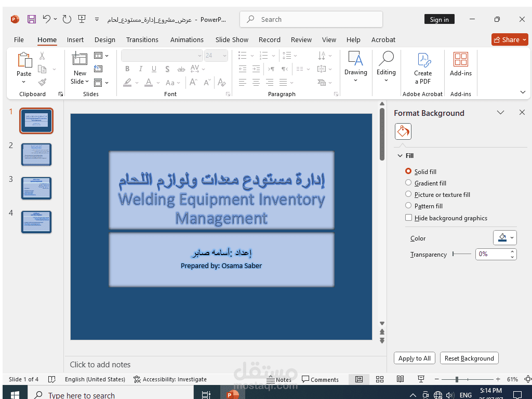
Task: Start slideshow from the status bar icon
Action: [x=421, y=379]
